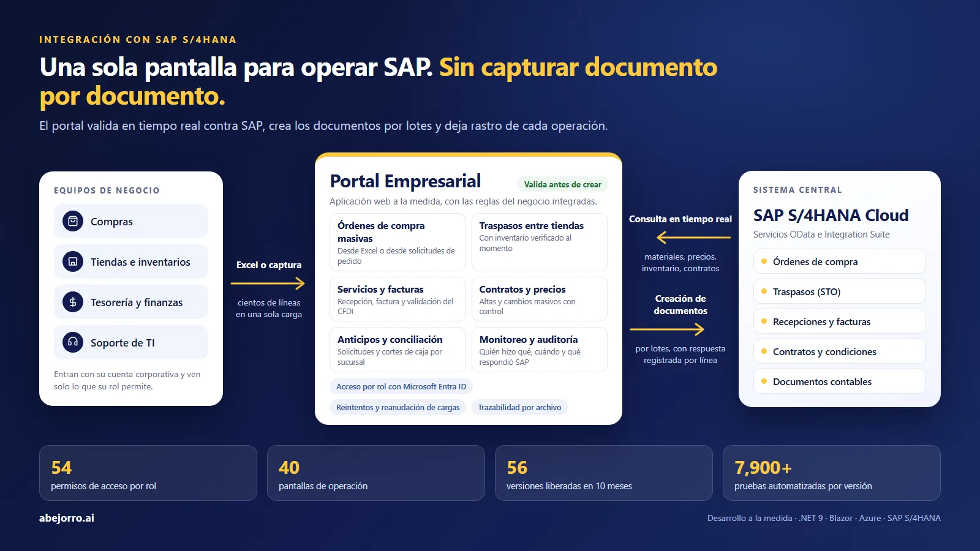Click the 'EQUIPOS DE NEGOCIO' header
Image resolution: width=980 pixels, height=551 pixels.
point(107,190)
